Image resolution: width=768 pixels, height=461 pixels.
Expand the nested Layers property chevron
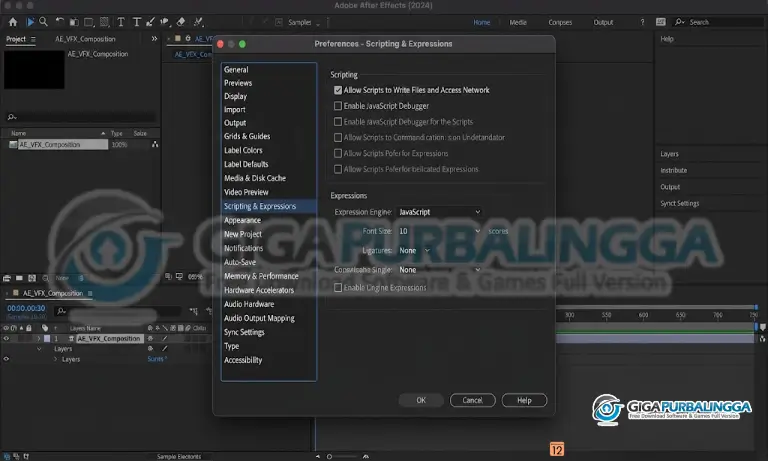(55, 359)
